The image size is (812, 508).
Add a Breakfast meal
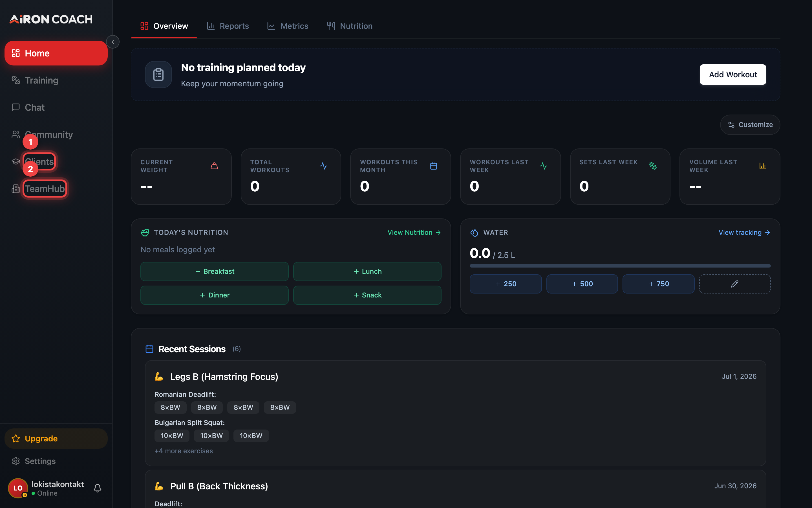[x=214, y=271]
